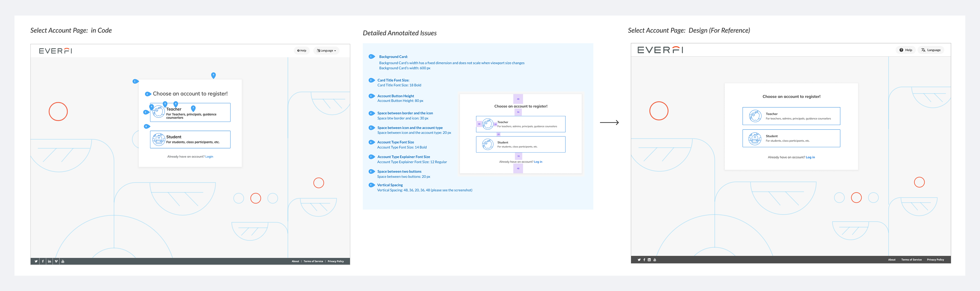Open Terms of Service in left mockup footer
The height and width of the screenshot is (291, 980).
coord(313,261)
